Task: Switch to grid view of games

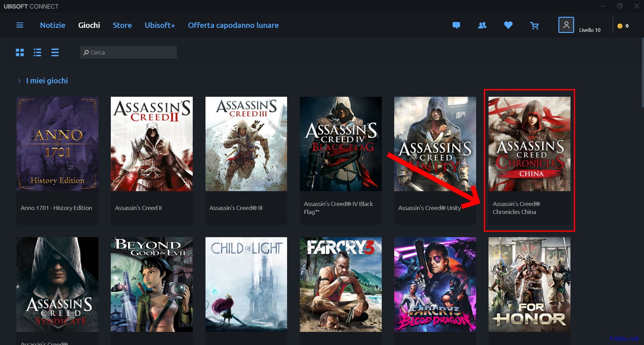Action: pos(20,52)
